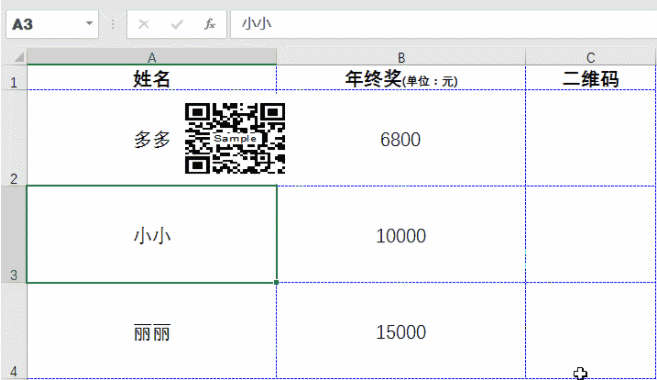Viewport: 657px width, 380px height.
Task: Select the QR code Sample image
Action: [235, 138]
